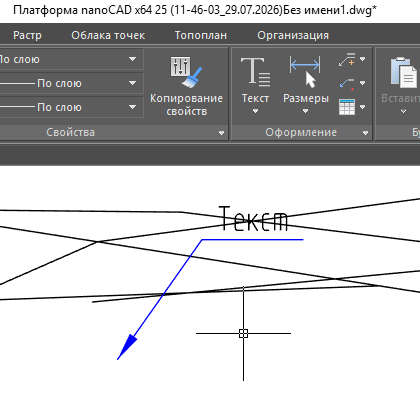
Task: Open the dropdown arrow under Размеры
Action: [305, 111]
